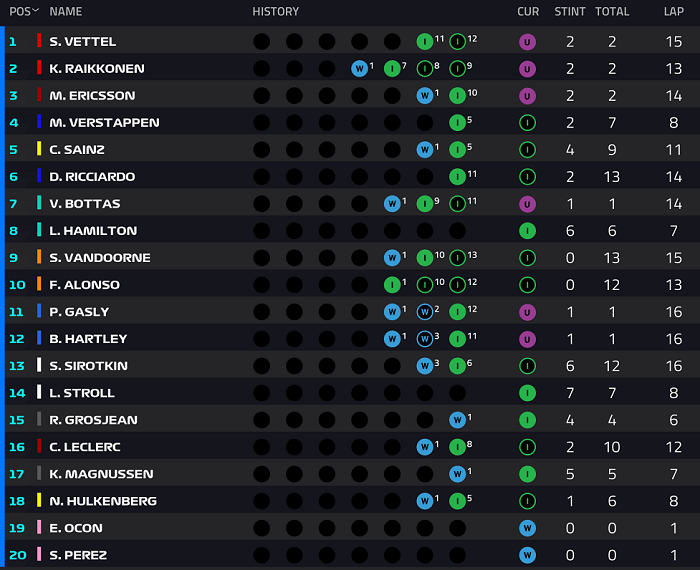Click Ocon's blue wet current tyre icon
The width and height of the screenshot is (700, 570).
coord(527,528)
